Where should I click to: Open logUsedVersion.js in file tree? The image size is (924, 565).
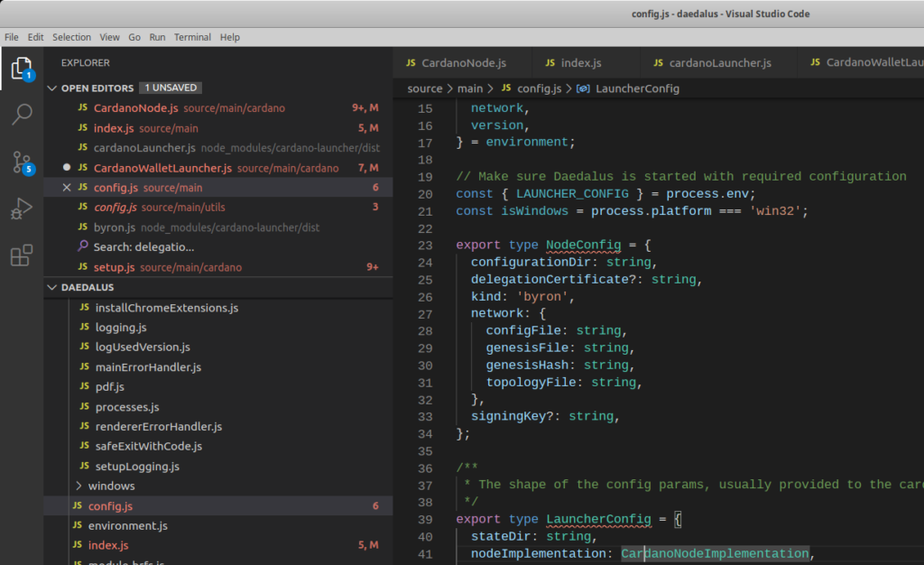click(218, 347)
